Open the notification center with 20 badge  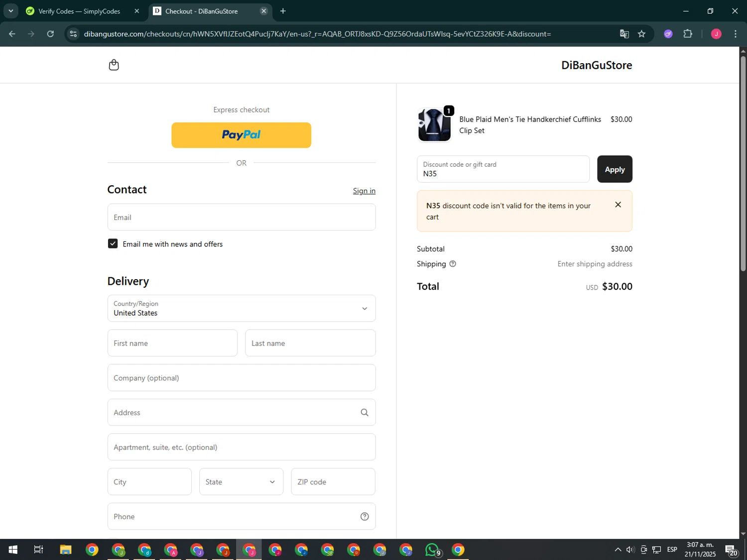pos(731,550)
